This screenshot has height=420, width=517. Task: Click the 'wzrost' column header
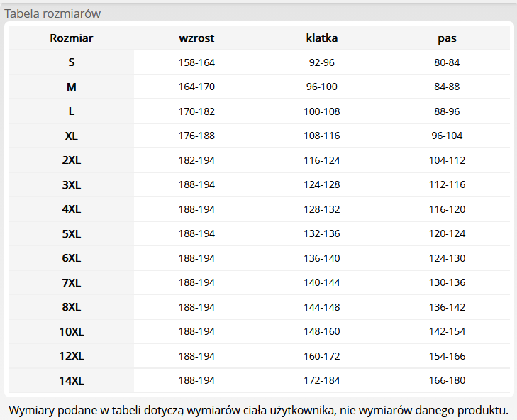pos(196,38)
